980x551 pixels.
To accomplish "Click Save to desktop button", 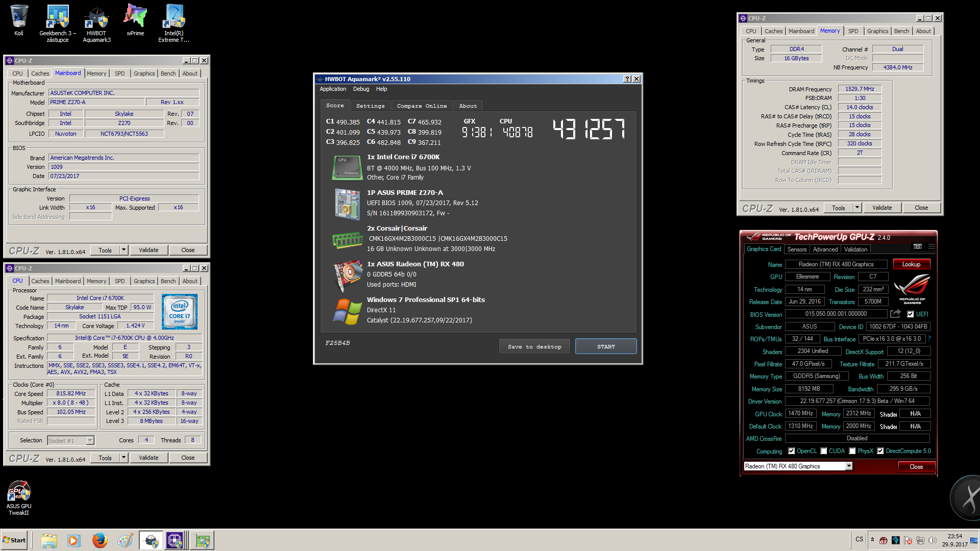I will 534,346.
